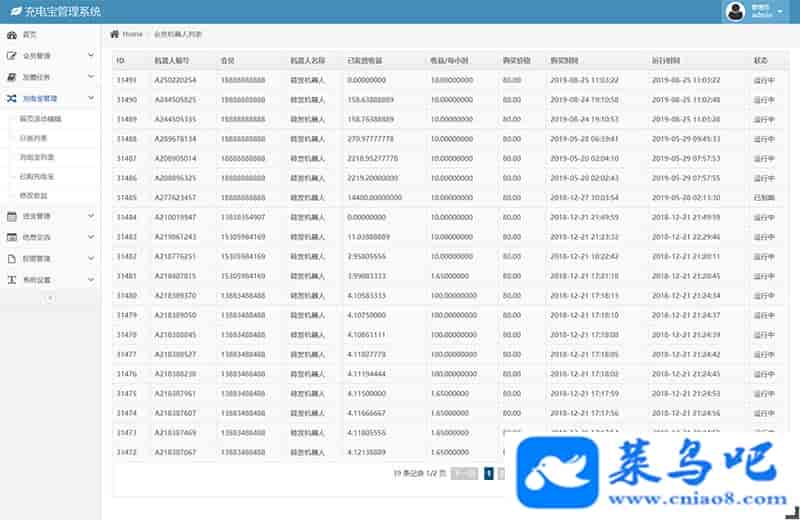Image resolution: width=800 pixels, height=520 pixels.
Task: Click the text-cursor icon for 系统设置
Action: click(12, 279)
